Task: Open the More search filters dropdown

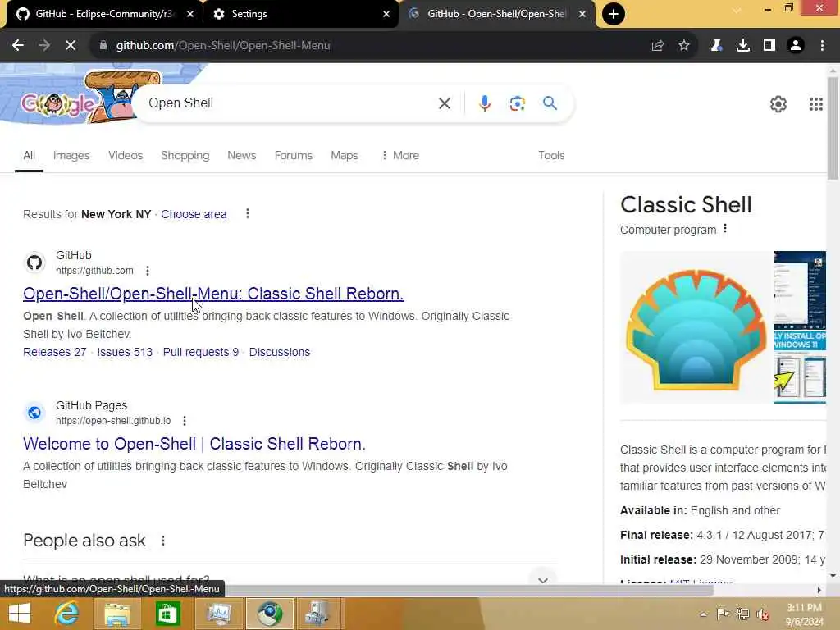Action: tap(400, 155)
